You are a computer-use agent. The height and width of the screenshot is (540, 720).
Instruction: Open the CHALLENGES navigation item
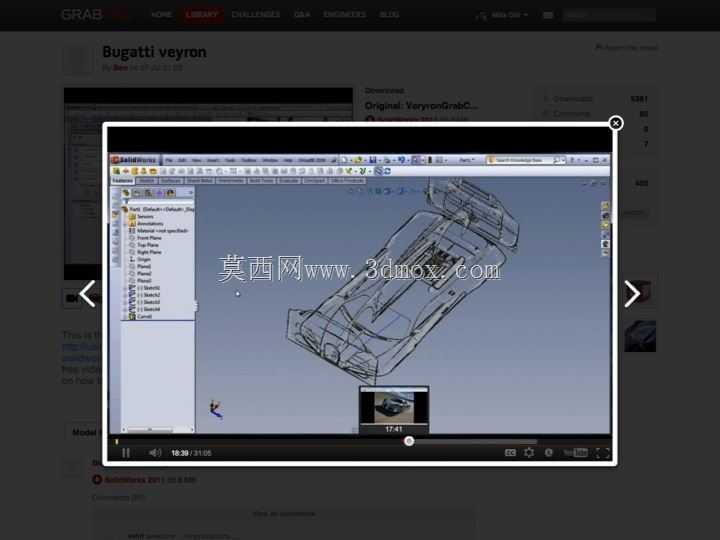256,15
